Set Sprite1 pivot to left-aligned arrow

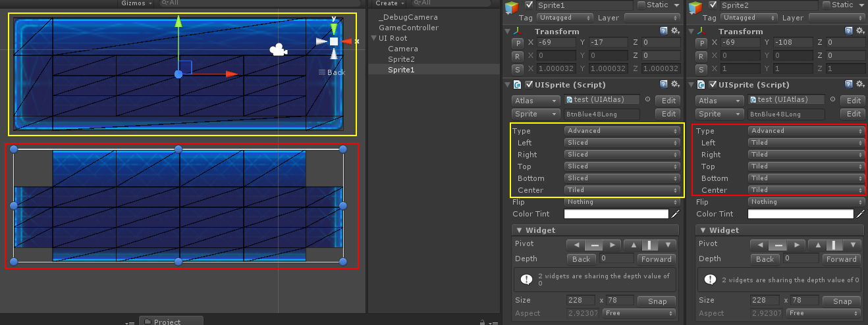(576, 245)
